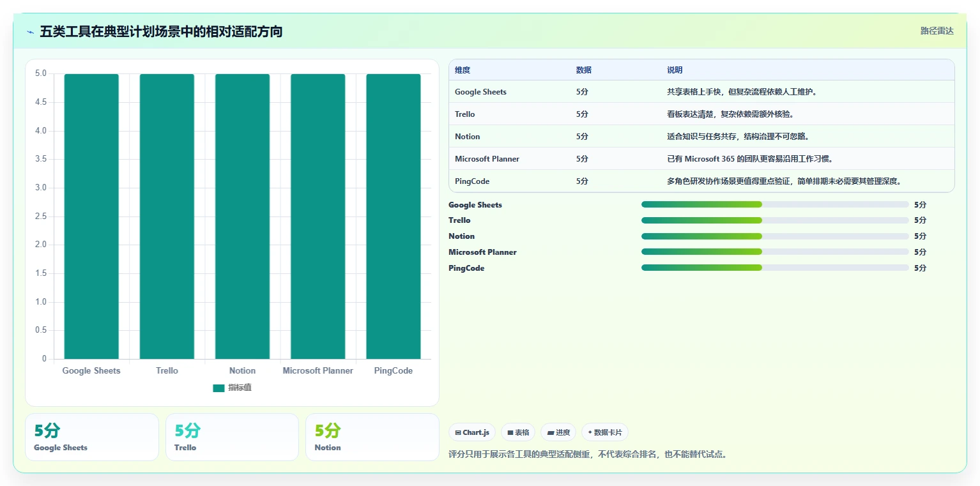
Task: Select the 数据卡片 tag
Action: [604, 432]
